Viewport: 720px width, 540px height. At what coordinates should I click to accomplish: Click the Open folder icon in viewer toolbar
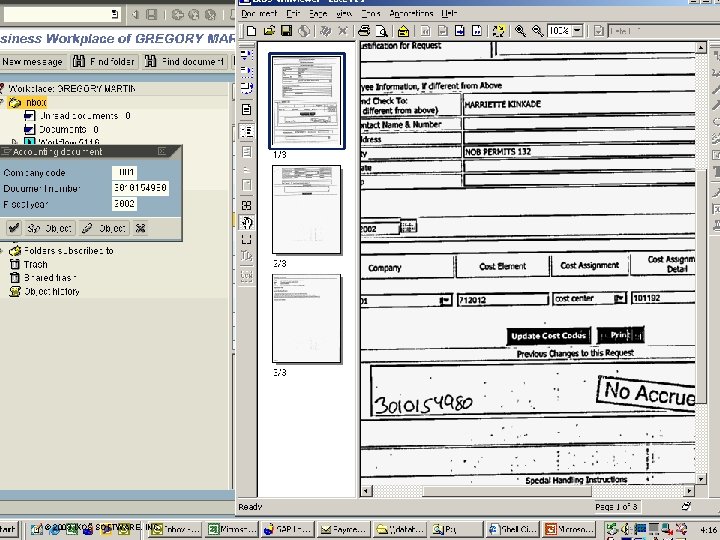[x=269, y=31]
